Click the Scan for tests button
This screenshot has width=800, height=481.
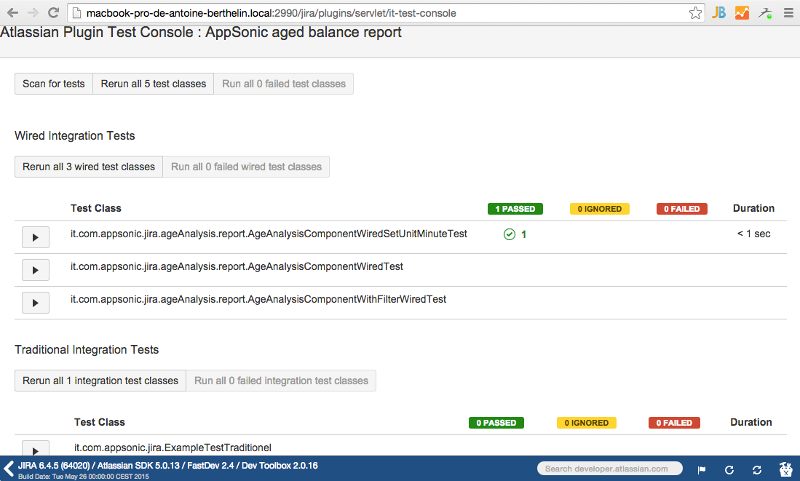(54, 84)
